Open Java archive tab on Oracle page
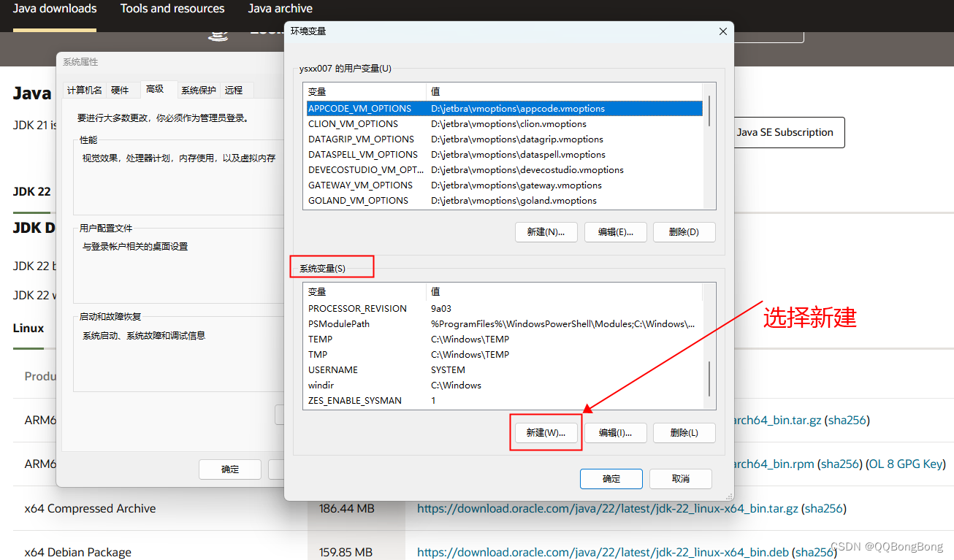This screenshot has height=560, width=954. [x=281, y=9]
